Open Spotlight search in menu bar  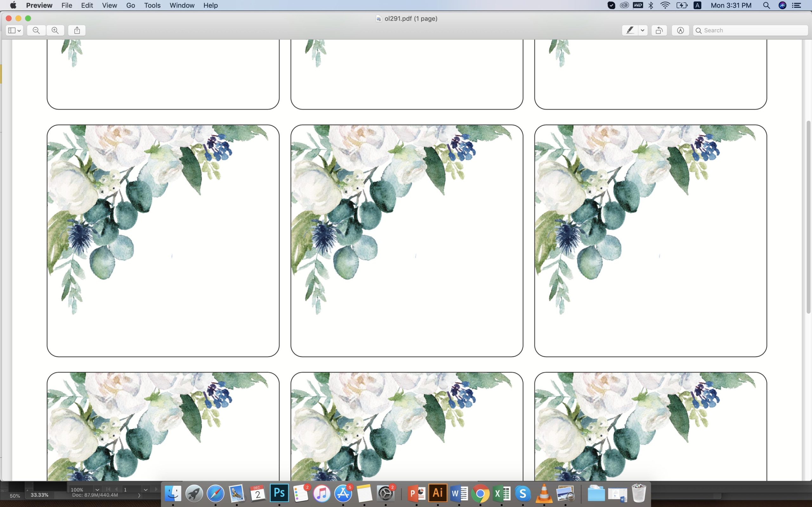click(x=766, y=5)
